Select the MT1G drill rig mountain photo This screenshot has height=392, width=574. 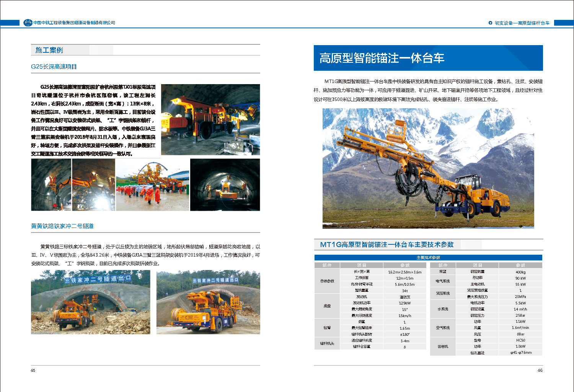coord(428,168)
